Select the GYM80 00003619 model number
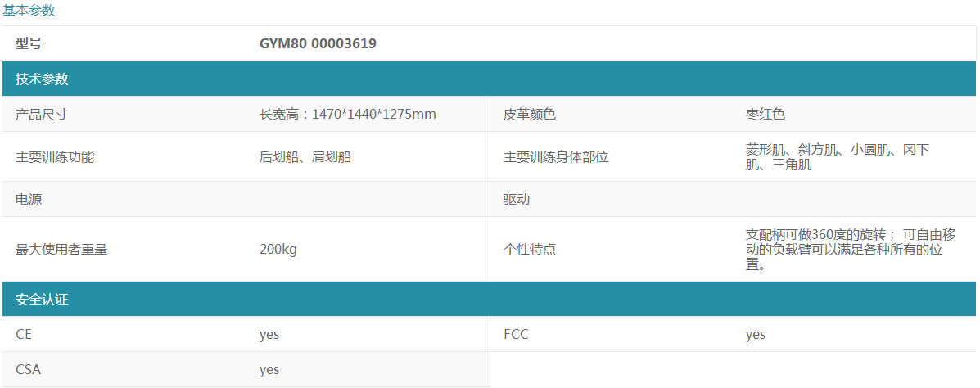The width and height of the screenshot is (980, 388). (x=318, y=43)
